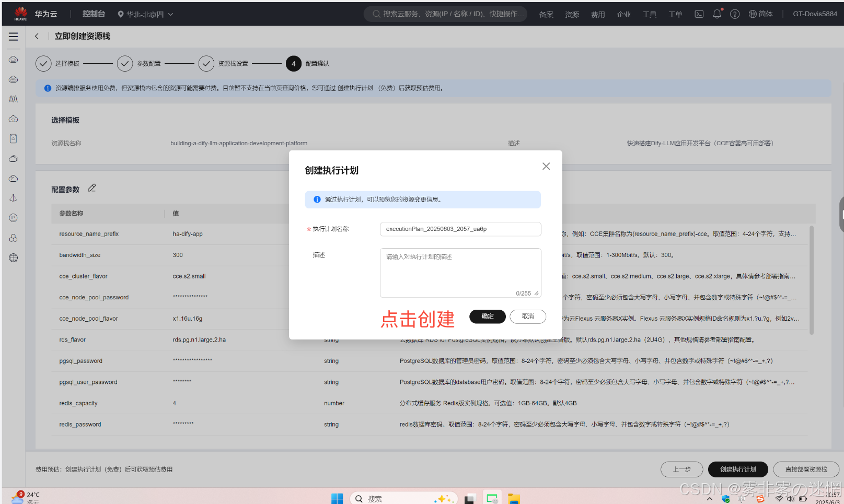The height and width of the screenshot is (504, 844).
Task: Open the help question-mark icon
Action: [735, 14]
